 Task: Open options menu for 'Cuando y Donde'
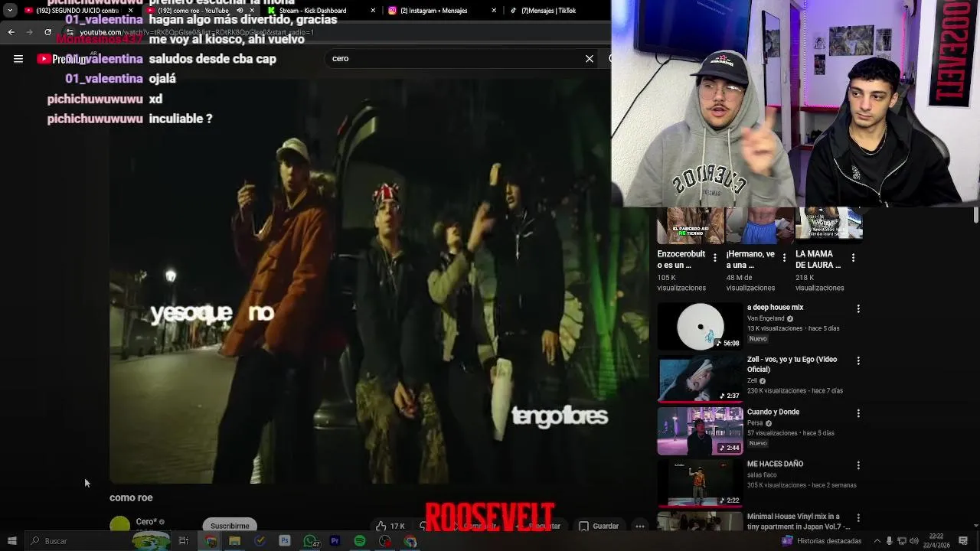tap(858, 413)
